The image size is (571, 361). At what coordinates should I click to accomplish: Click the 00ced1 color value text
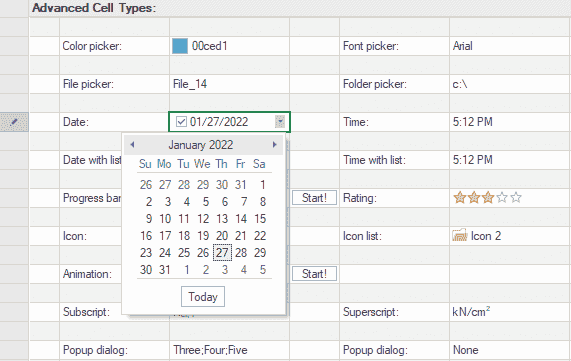[209, 46]
